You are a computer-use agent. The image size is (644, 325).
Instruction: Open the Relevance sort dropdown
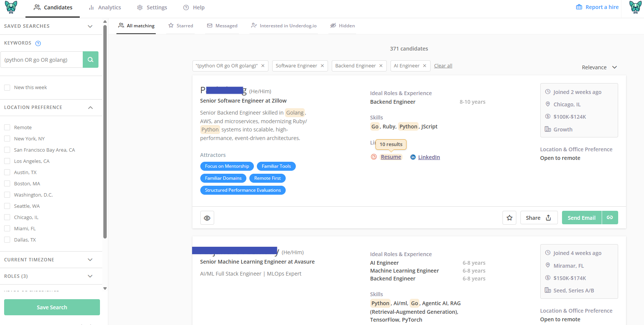click(599, 67)
